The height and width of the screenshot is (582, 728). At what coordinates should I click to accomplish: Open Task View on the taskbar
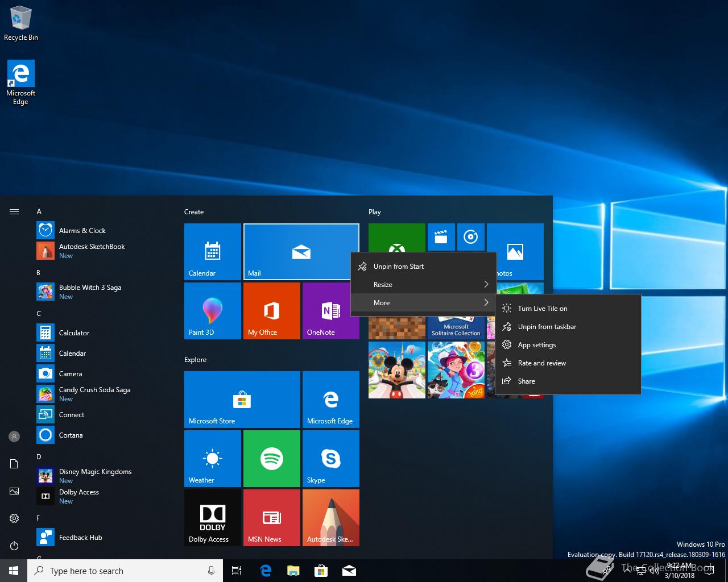tap(237, 571)
